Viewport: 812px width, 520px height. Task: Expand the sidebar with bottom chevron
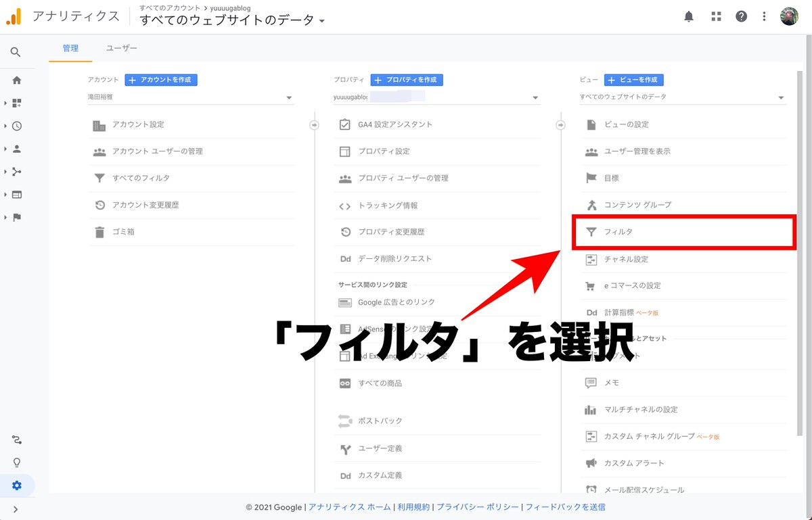coord(16,509)
